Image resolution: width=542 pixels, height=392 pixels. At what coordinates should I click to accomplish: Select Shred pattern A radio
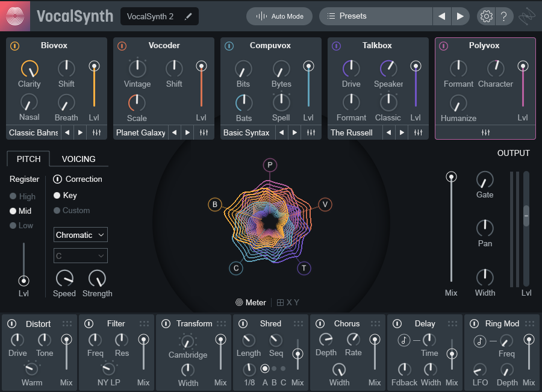[x=265, y=369]
